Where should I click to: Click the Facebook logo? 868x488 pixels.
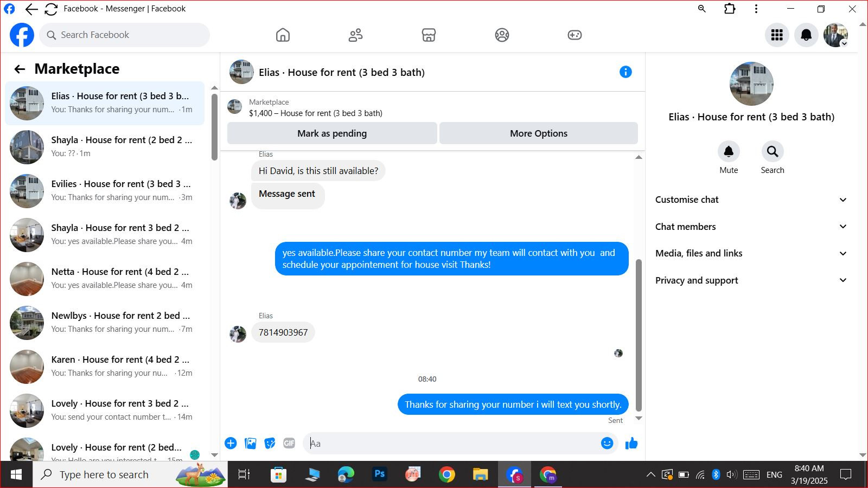(22, 35)
